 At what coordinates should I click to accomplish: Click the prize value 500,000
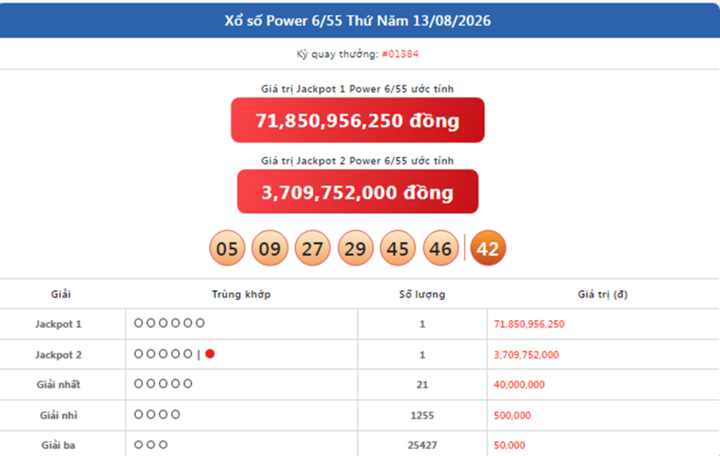512,416
